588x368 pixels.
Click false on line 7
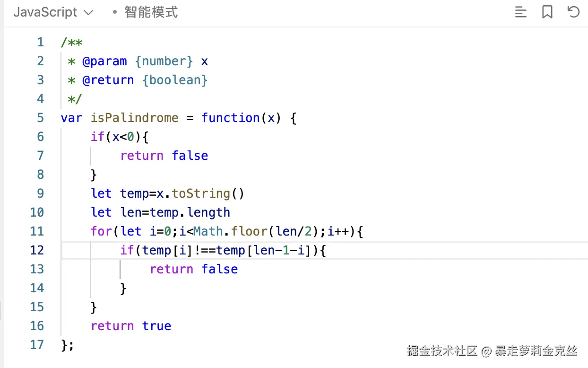pyautogui.click(x=190, y=156)
